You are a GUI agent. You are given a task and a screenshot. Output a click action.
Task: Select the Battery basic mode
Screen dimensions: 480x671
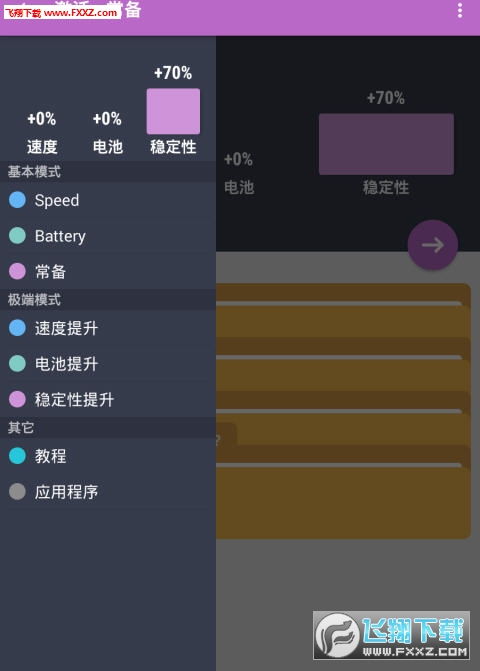[x=108, y=235]
